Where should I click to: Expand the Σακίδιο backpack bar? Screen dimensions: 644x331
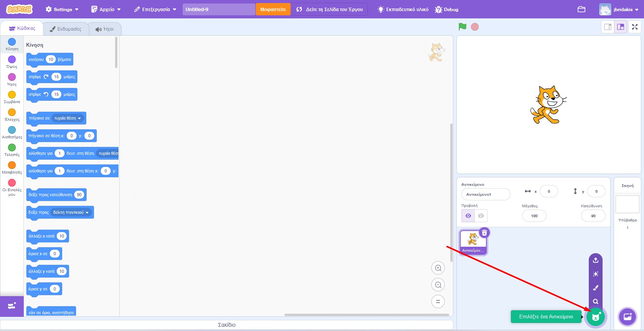(227, 325)
